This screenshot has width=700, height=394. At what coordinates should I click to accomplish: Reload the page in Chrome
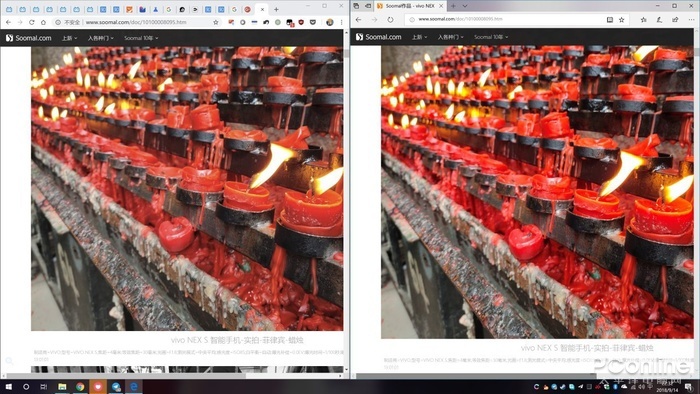(31, 22)
